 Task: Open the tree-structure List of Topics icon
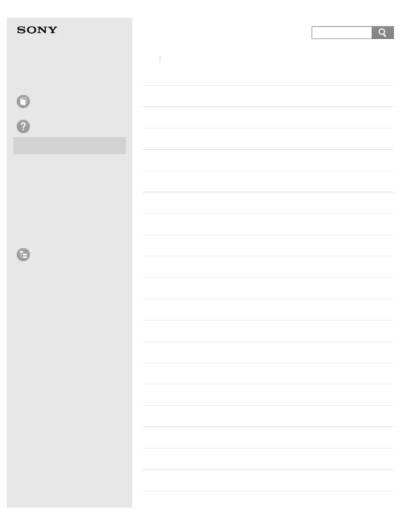[23, 255]
